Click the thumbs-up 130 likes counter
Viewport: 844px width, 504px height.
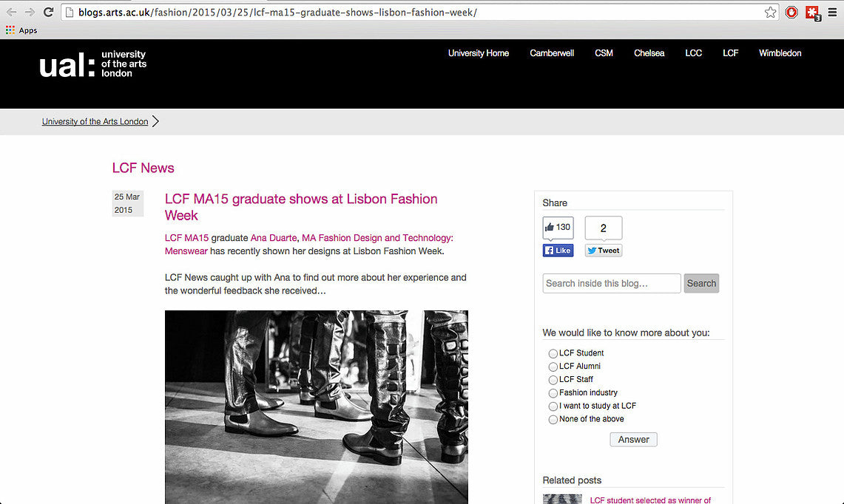tap(558, 228)
